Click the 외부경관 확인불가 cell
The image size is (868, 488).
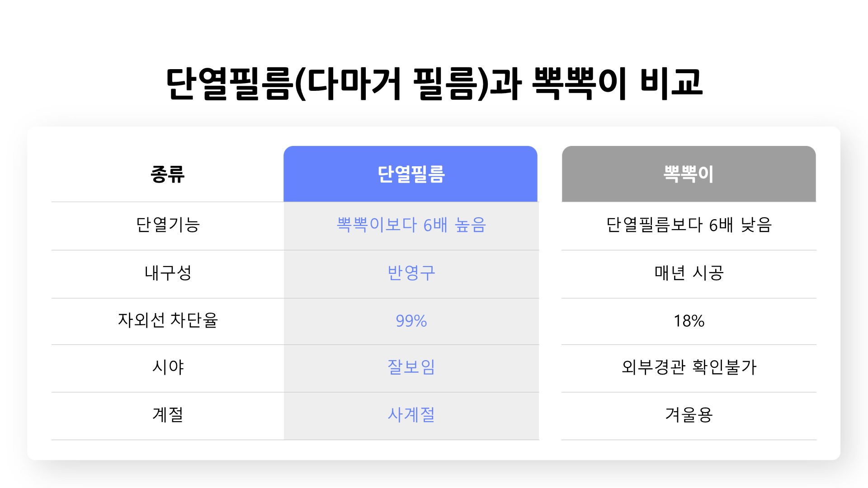click(689, 367)
